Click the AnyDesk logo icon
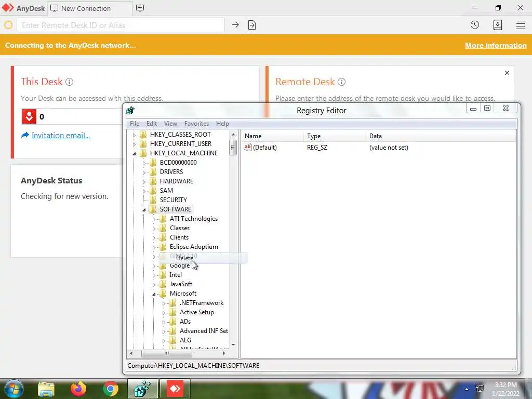Viewport: 532px width, 399px height. pos(7,8)
